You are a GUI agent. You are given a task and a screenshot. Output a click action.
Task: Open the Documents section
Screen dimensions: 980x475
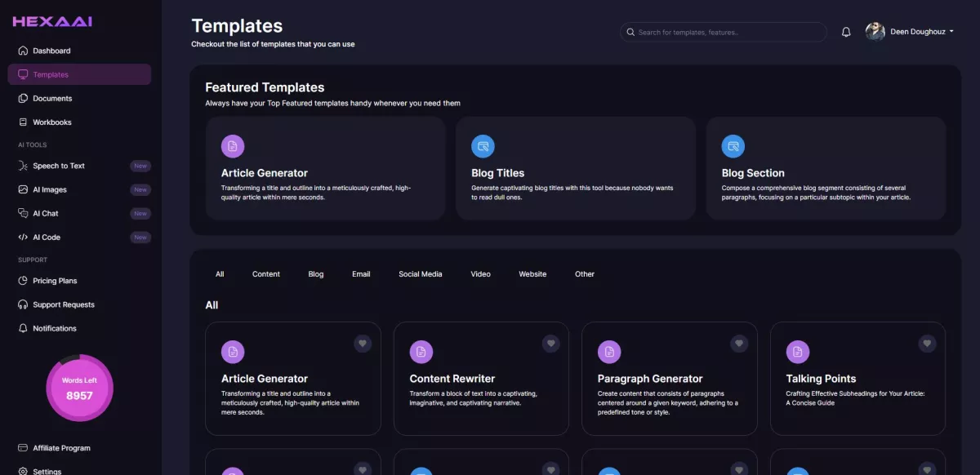[x=51, y=98]
